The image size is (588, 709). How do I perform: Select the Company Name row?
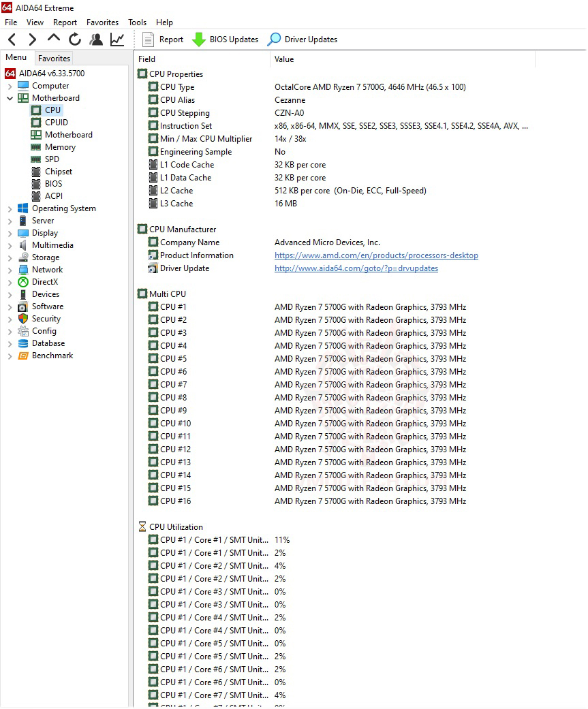click(x=334, y=242)
